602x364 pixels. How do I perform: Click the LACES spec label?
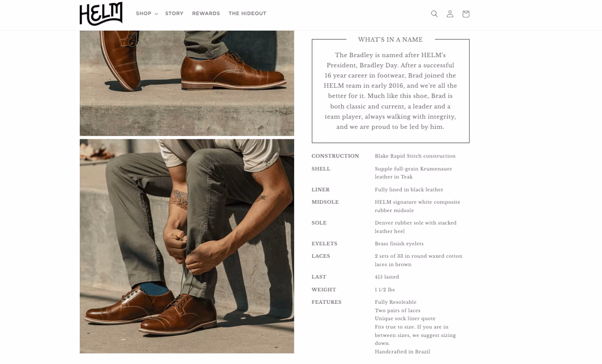pos(321,256)
